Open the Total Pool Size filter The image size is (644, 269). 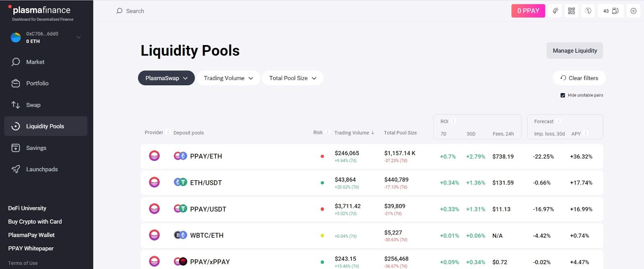click(293, 78)
